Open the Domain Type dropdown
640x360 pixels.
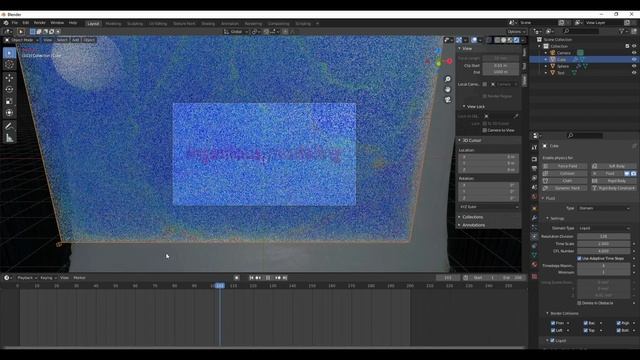[604, 228]
